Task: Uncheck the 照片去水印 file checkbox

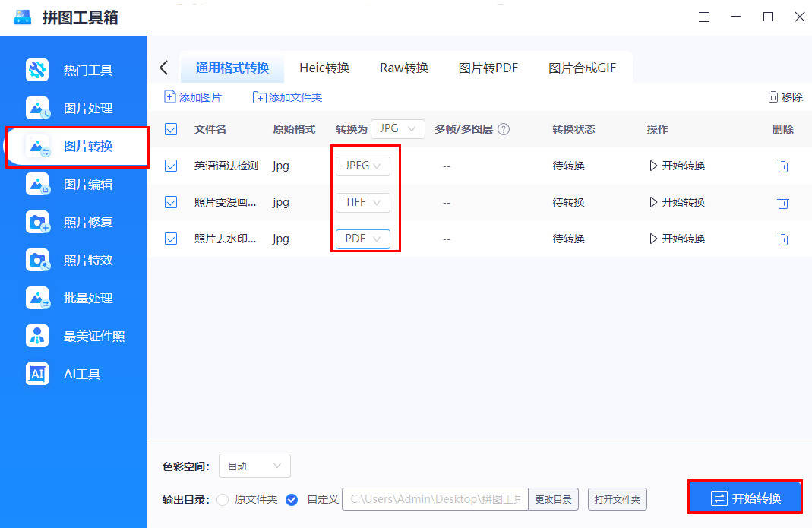Action: tap(171, 239)
